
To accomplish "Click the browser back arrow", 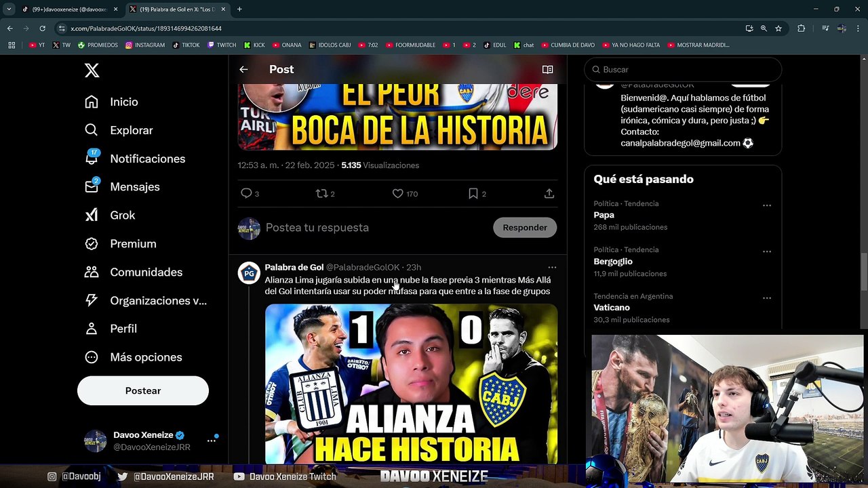I will [x=9, y=28].
